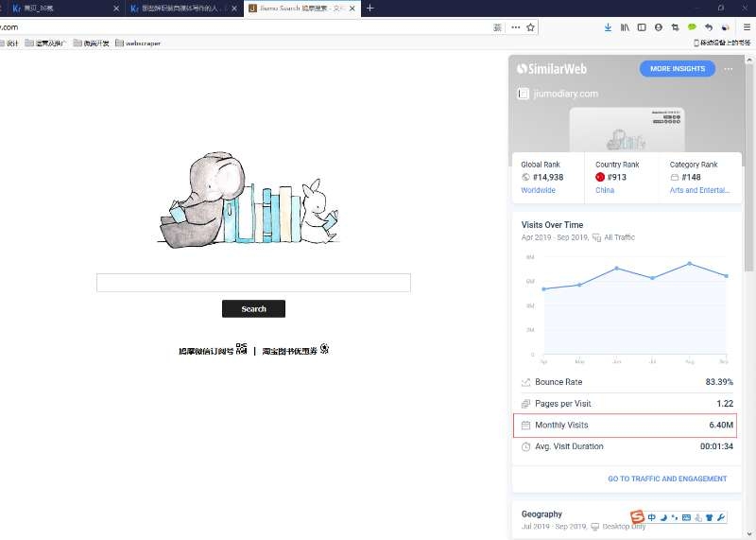Click Go To Traffic And Engagement link

pos(667,479)
